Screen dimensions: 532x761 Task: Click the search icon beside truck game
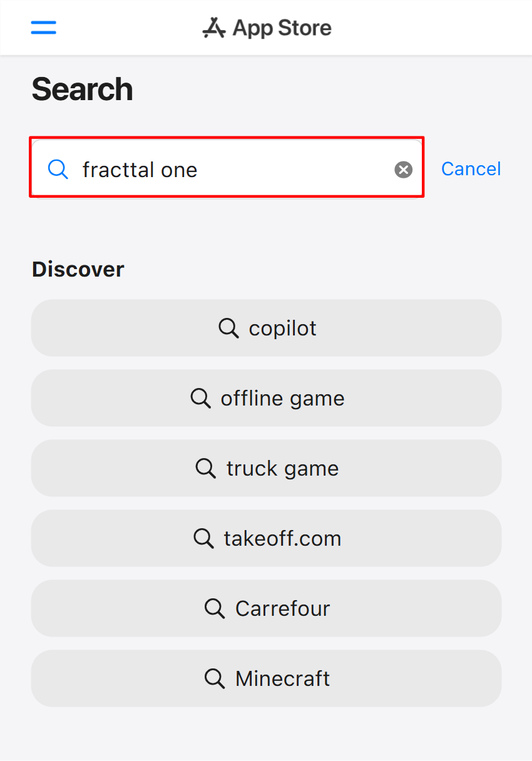pyautogui.click(x=205, y=468)
